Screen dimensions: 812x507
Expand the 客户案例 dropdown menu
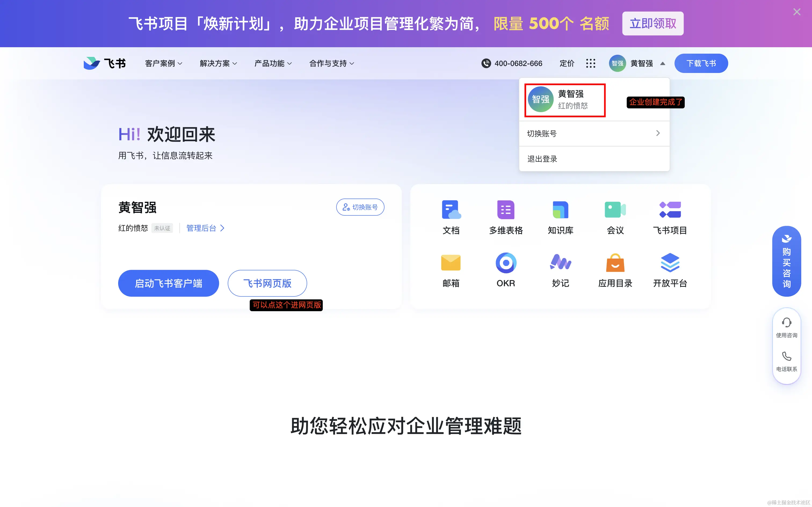coord(164,63)
